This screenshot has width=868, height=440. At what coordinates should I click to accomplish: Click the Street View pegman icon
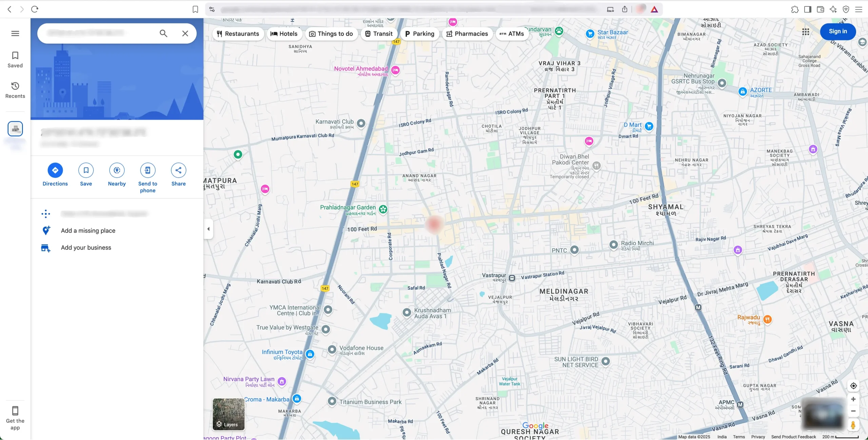pyautogui.click(x=853, y=425)
